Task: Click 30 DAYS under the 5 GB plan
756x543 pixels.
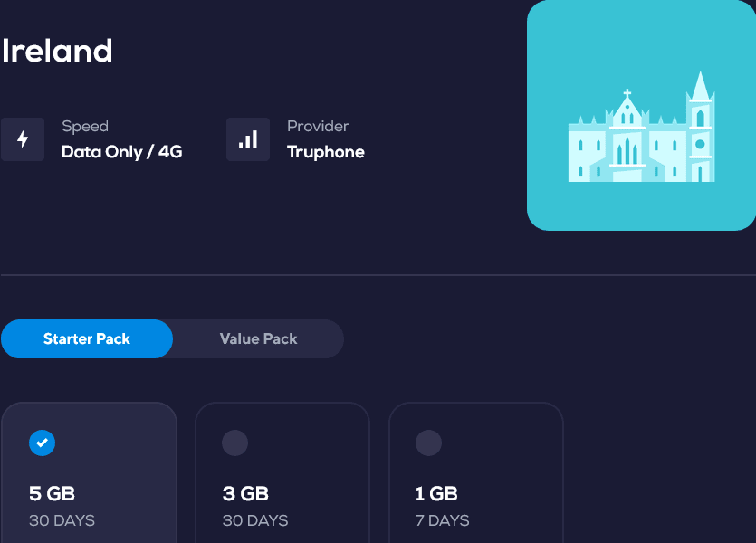Action: pyautogui.click(x=62, y=520)
